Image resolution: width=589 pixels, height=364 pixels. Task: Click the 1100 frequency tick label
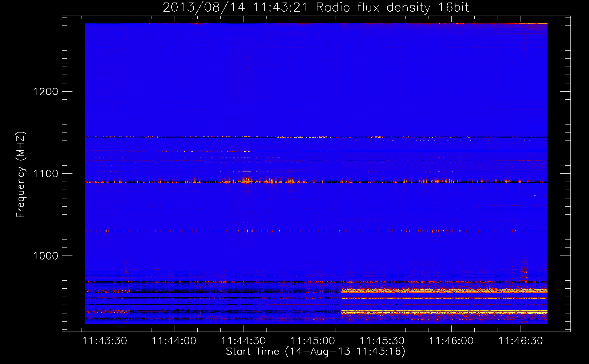click(46, 174)
